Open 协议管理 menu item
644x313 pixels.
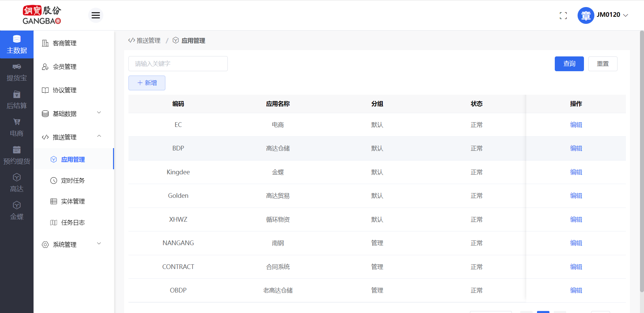click(x=74, y=90)
